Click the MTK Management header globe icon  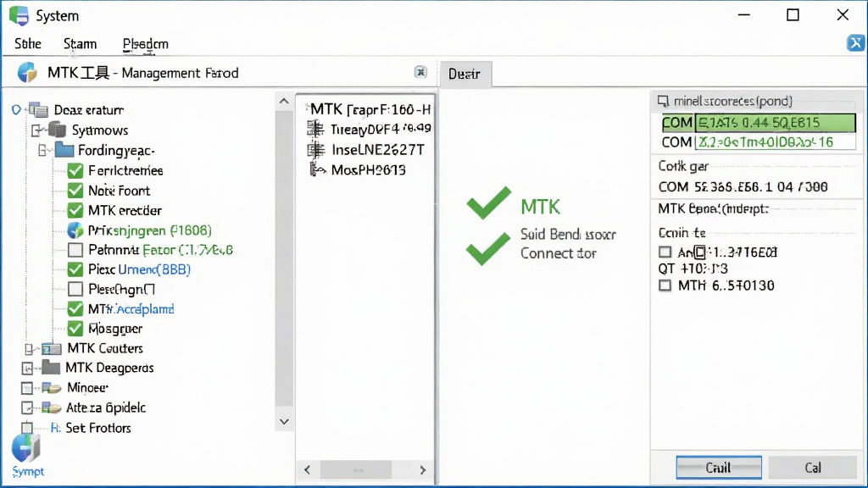(x=26, y=73)
